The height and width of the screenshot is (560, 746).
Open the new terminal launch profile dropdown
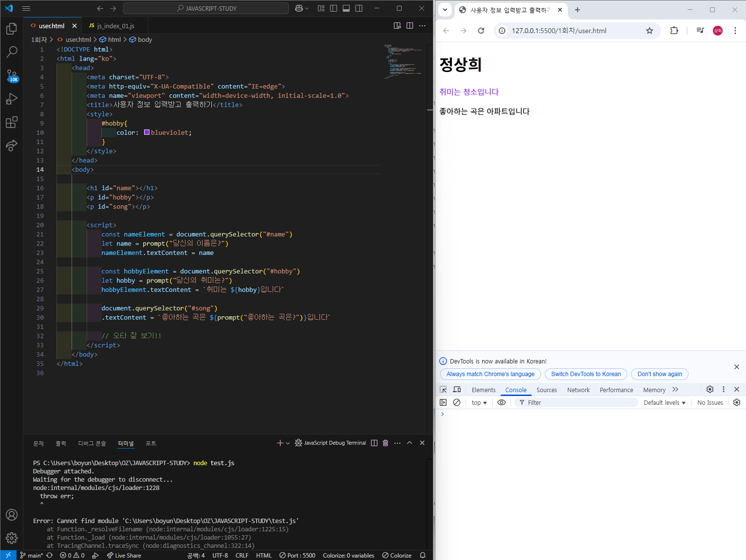(288, 443)
